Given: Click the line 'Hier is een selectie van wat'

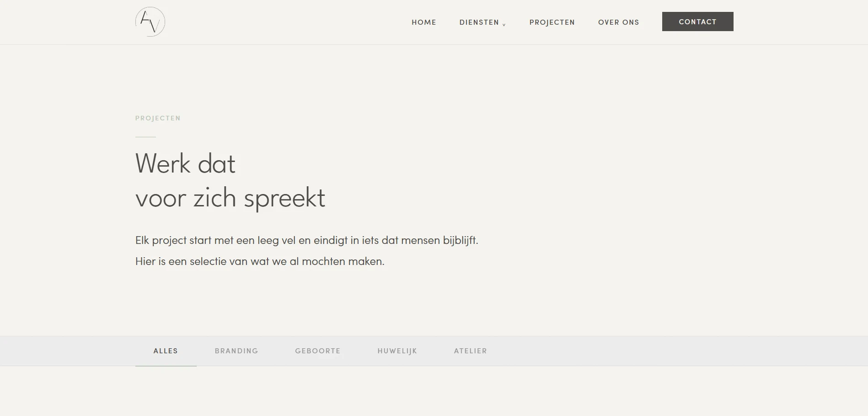Looking at the screenshot, I should pyautogui.click(x=260, y=261).
